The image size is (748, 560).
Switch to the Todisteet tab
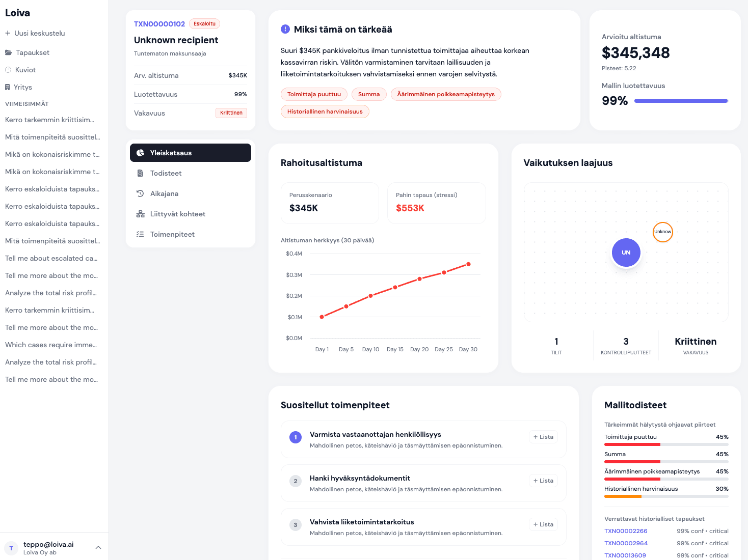tap(165, 173)
